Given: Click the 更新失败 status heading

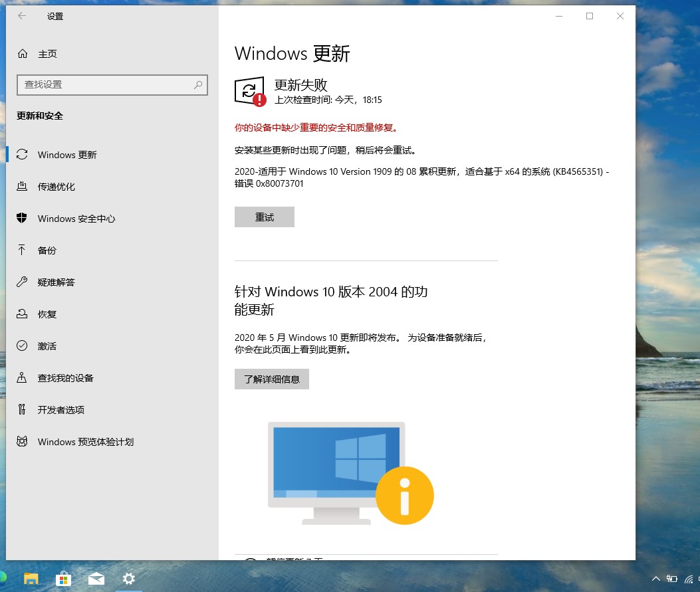Looking at the screenshot, I should [x=301, y=85].
